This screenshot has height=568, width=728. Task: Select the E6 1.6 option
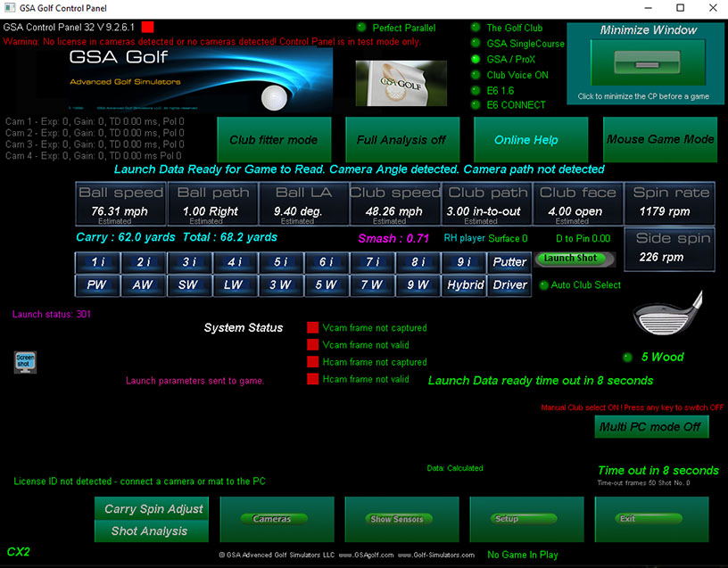tap(476, 90)
